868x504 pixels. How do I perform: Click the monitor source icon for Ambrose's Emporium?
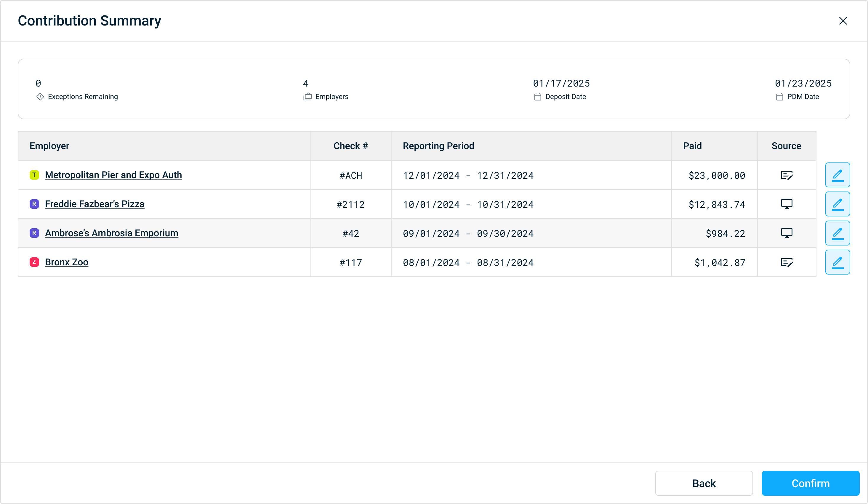click(x=786, y=233)
